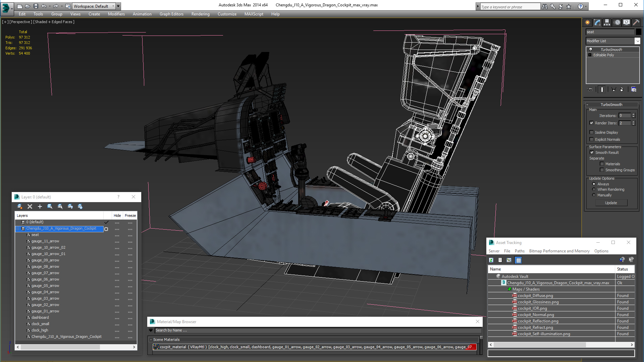Click the object name field seat
Image resolution: width=644 pixels, height=362 pixels.
click(610, 32)
